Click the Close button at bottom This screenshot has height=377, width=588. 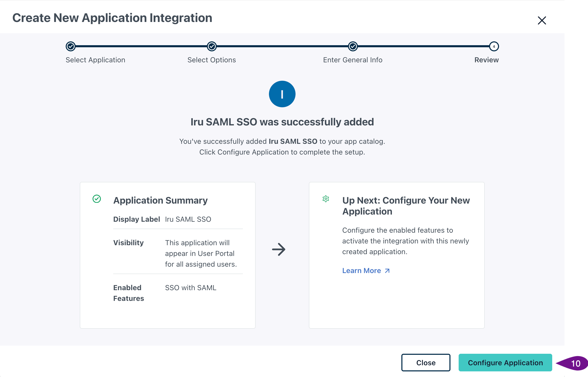coord(426,362)
